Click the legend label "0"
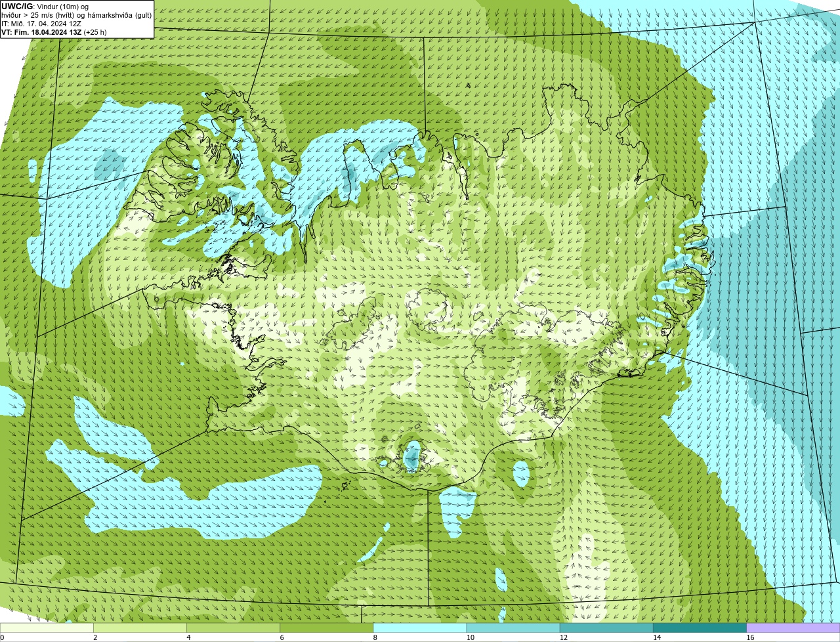The width and height of the screenshot is (840, 642). point(2,637)
